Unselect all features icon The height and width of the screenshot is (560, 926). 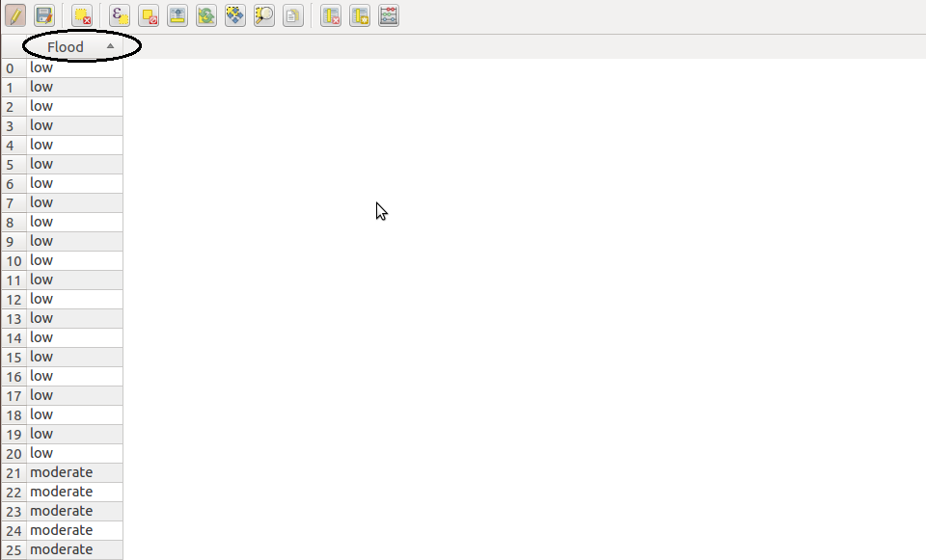[149, 16]
